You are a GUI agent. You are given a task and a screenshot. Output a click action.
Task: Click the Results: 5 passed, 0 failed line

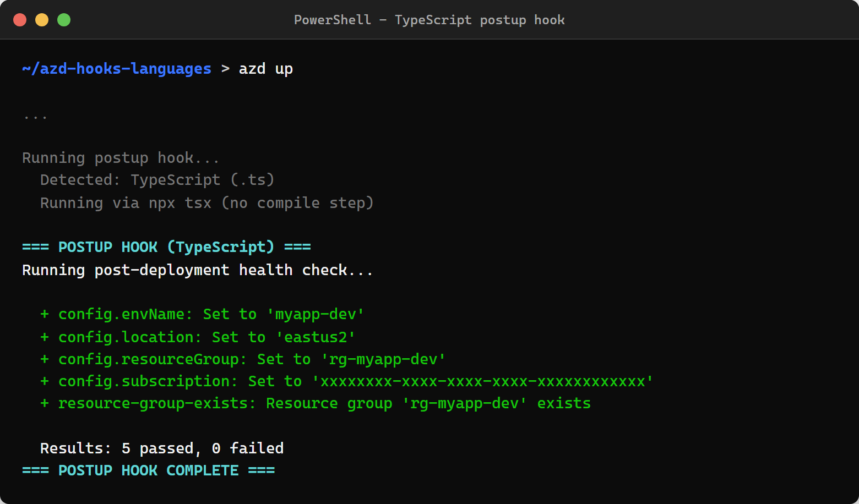tap(161, 448)
